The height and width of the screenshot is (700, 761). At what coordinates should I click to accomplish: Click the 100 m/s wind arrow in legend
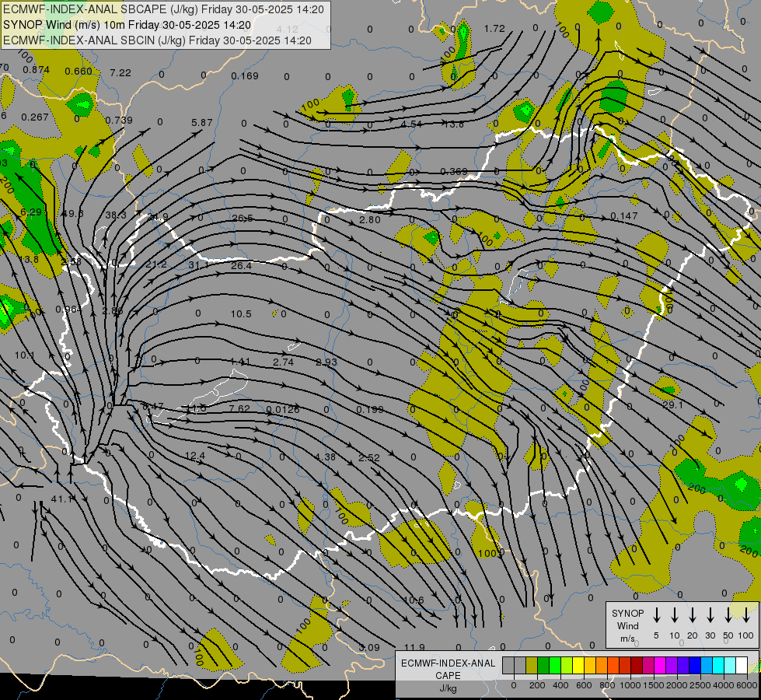click(x=746, y=615)
